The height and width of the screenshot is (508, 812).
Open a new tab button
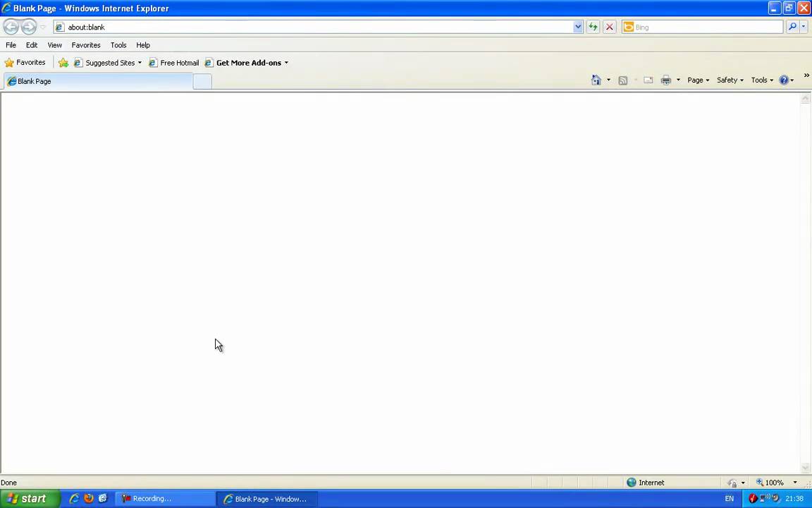tap(202, 81)
